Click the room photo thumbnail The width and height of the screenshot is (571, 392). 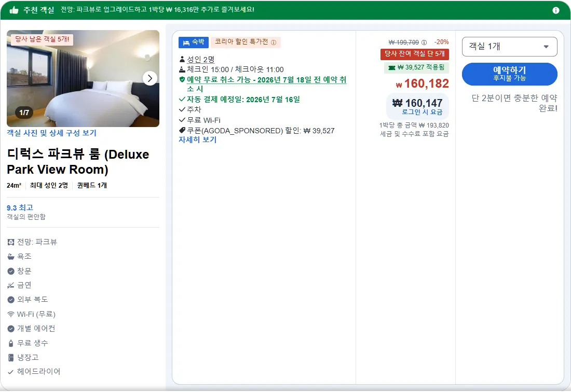(83, 78)
